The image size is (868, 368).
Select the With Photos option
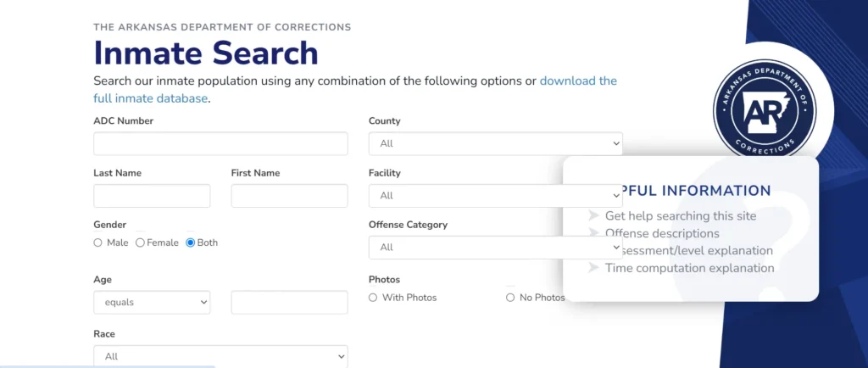[x=373, y=298]
